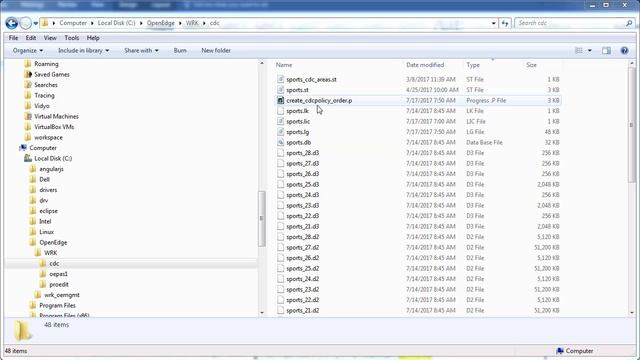The image size is (640, 360).
Task: Open the recent pages dropdown beside Forward
Action: pyautogui.click(x=36, y=23)
